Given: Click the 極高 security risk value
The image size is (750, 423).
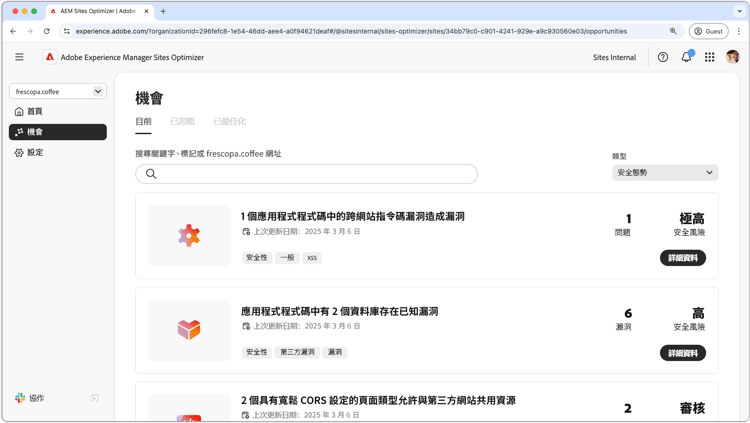Looking at the screenshot, I should (x=692, y=219).
